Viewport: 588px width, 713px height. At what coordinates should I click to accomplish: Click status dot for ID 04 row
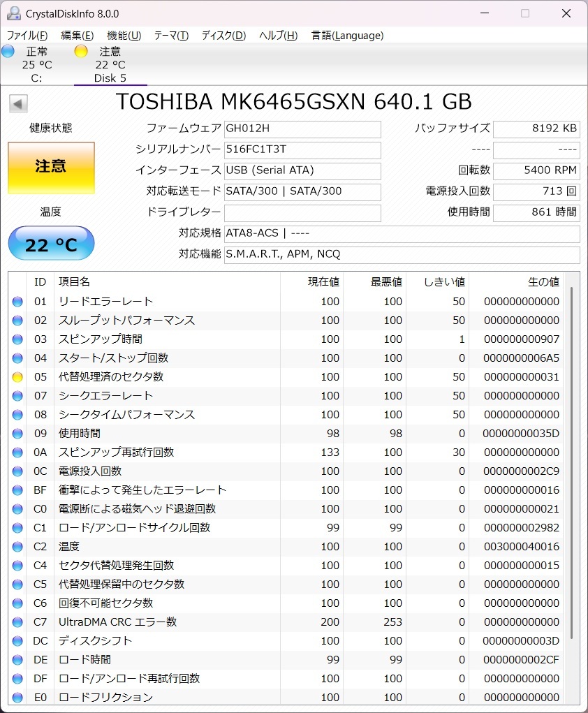tap(17, 358)
